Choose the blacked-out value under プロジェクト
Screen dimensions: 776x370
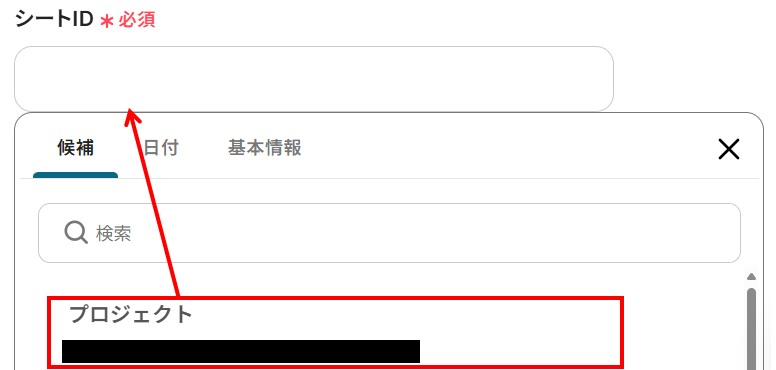click(241, 351)
